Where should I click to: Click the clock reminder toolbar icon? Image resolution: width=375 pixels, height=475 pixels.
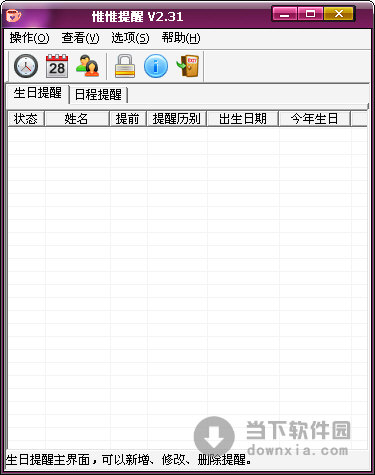pos(26,66)
